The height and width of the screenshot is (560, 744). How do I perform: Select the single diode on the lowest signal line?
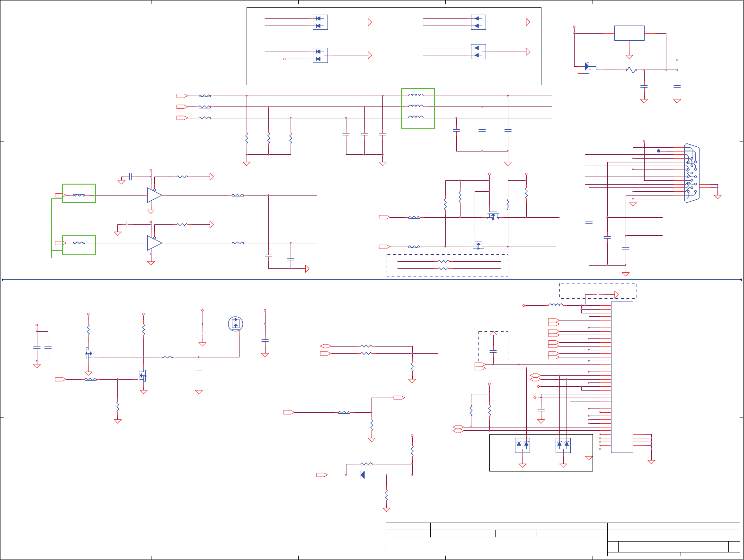coord(363,475)
